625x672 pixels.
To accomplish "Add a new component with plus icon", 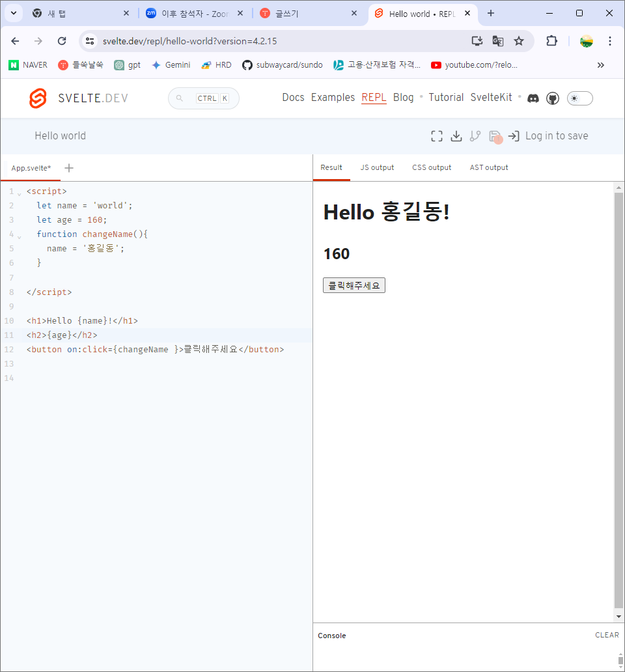I will point(69,168).
